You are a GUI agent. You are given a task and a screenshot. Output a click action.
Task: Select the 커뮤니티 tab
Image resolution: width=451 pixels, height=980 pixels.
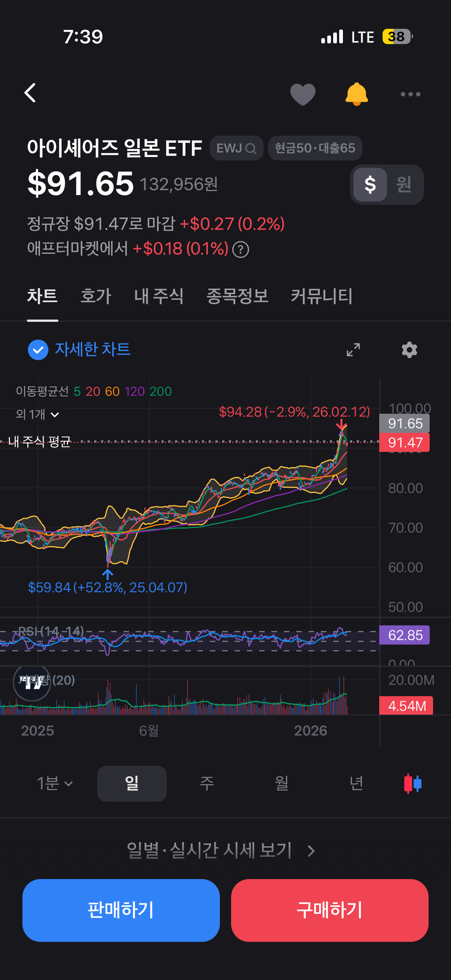pyautogui.click(x=322, y=296)
